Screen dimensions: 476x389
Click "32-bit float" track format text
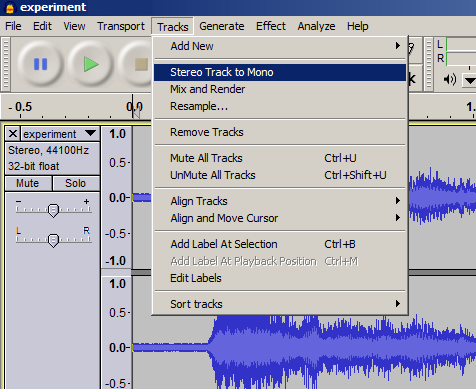(x=34, y=166)
